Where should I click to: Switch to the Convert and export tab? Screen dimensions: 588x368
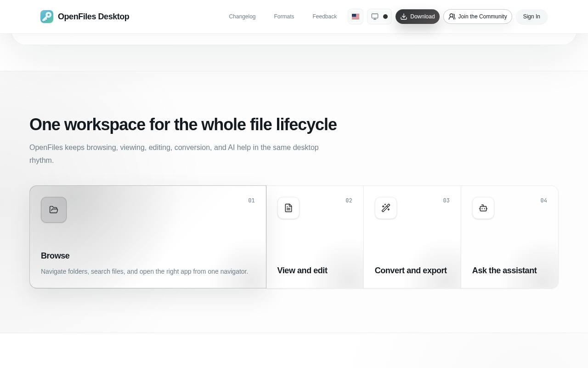411,270
